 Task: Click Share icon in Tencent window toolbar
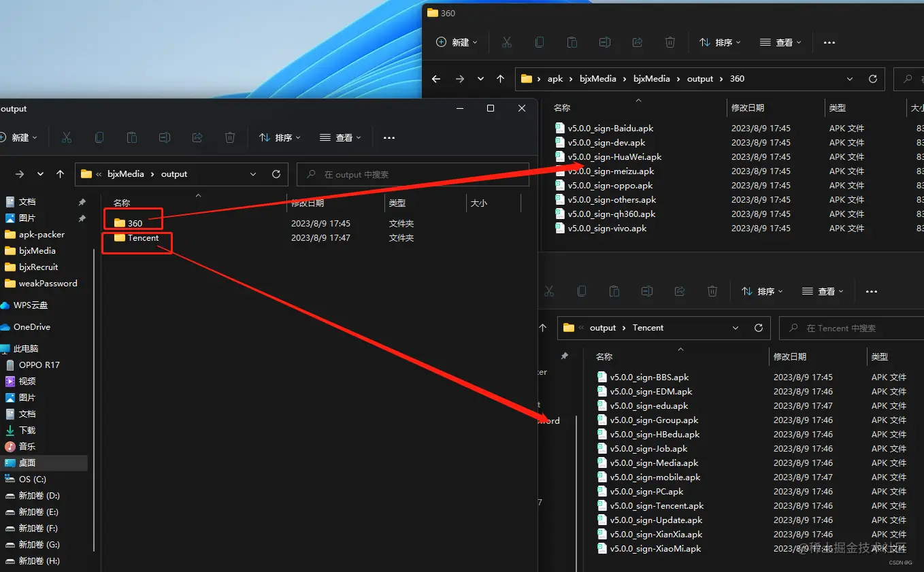click(680, 291)
